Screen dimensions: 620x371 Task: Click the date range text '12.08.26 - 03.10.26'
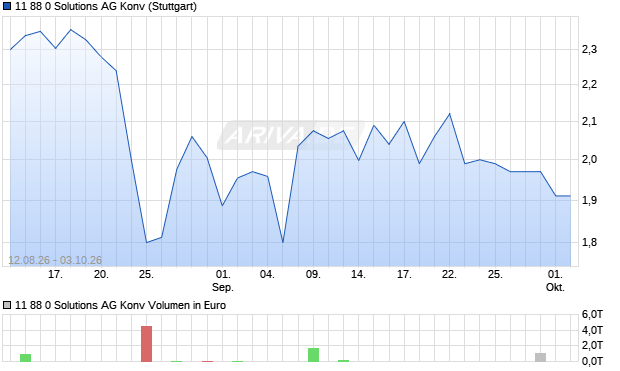tap(55, 260)
